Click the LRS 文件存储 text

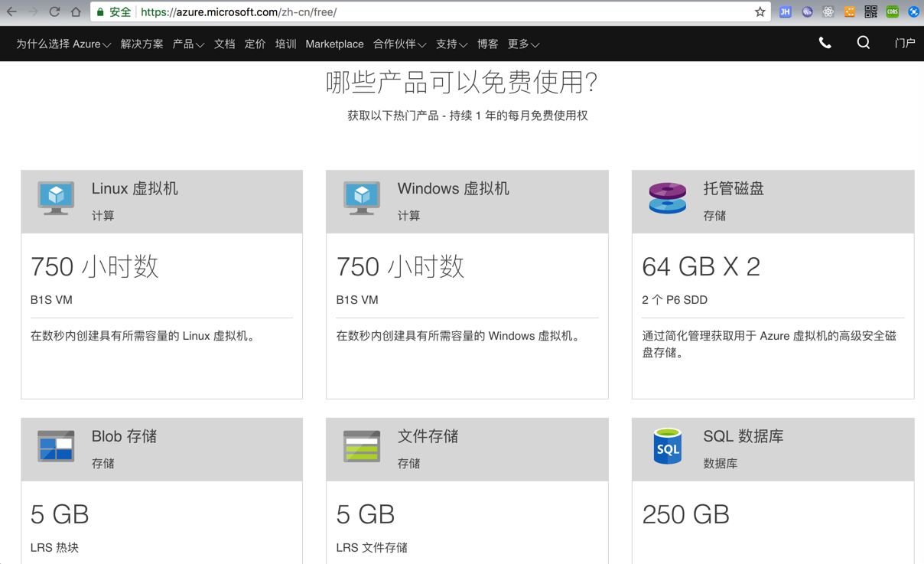click(x=372, y=548)
